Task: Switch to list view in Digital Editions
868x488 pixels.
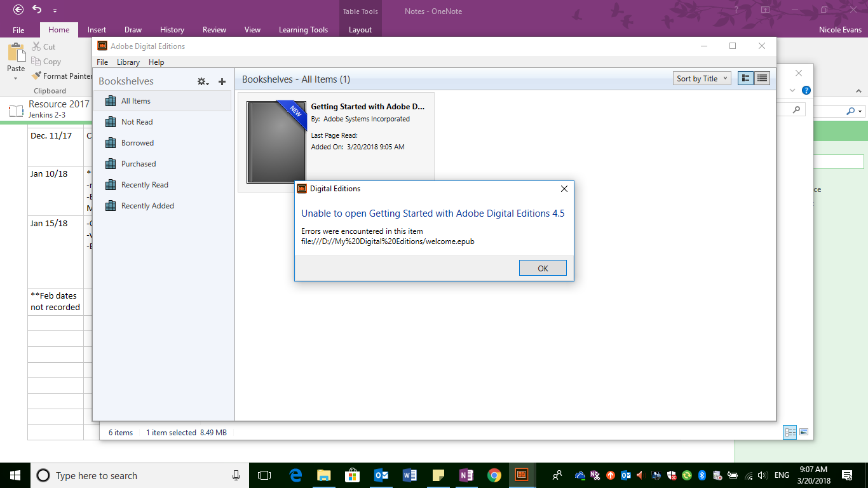Action: coord(762,78)
